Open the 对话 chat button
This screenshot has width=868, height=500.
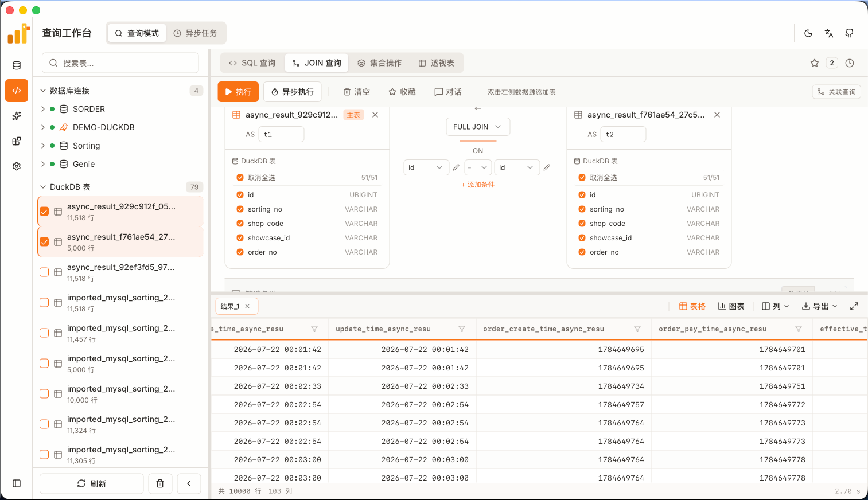click(448, 92)
